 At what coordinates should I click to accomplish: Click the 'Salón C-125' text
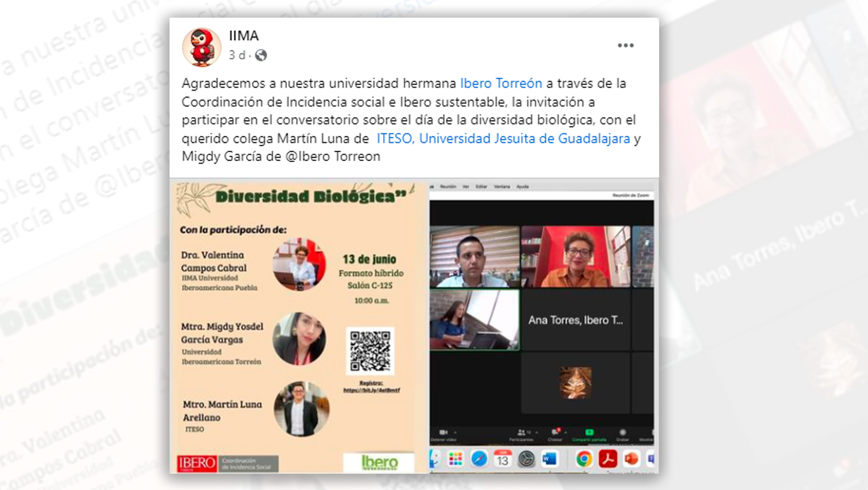pyautogui.click(x=370, y=285)
